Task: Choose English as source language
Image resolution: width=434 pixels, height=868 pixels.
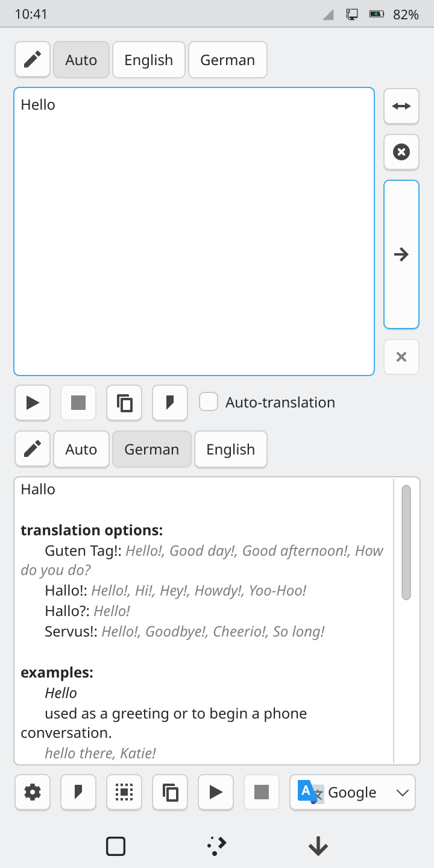Action: click(149, 60)
